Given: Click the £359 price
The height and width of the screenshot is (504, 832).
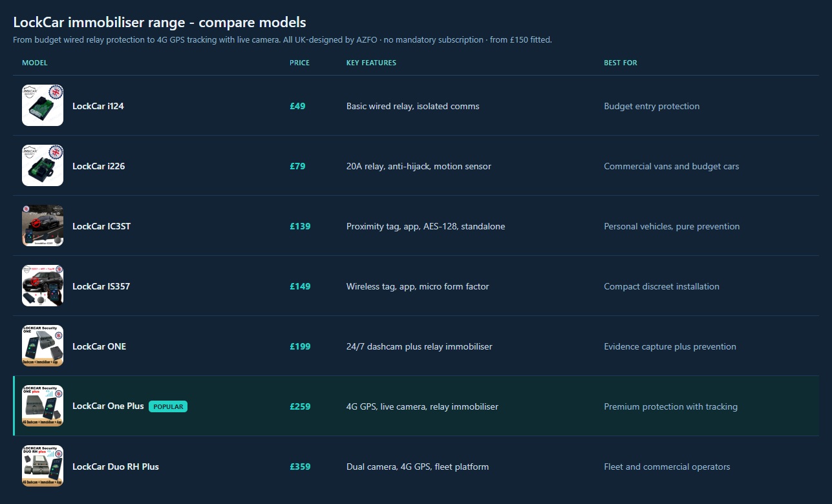Looking at the screenshot, I should [x=300, y=467].
